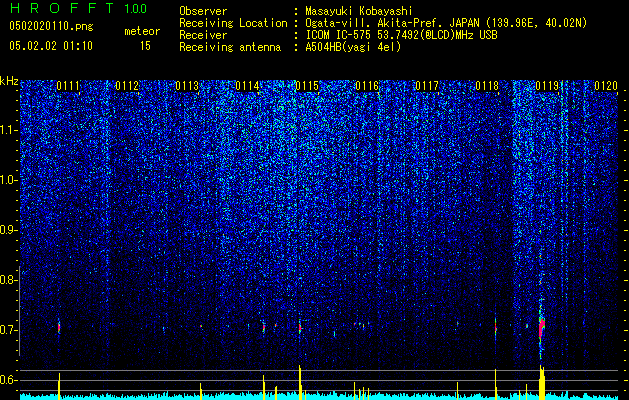Click the yellow peak below 0111
Screen dimensions: 629x400
click(59, 386)
